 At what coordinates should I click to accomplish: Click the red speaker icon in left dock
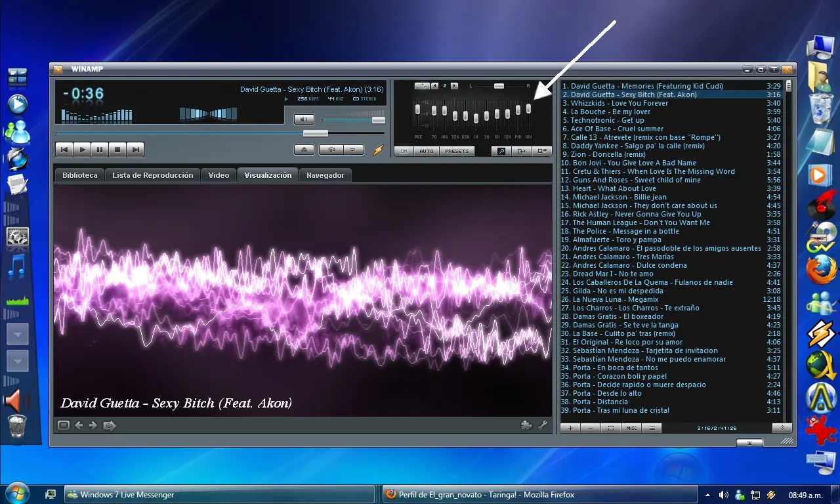17,400
